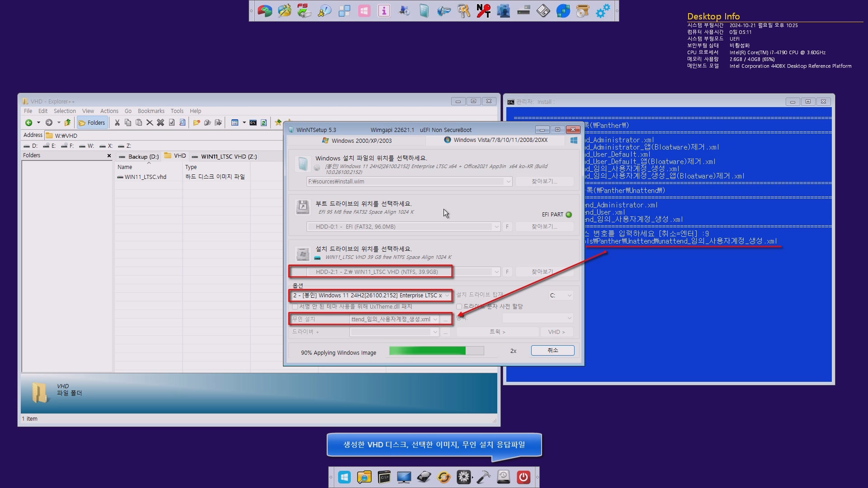Click the green Refresh icon in Explorer++
The width and height of the screenshot is (868, 488).
pos(264,122)
